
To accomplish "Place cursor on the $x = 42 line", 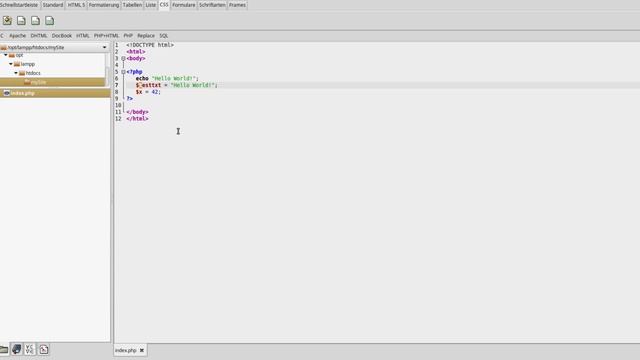I will click(x=148, y=92).
